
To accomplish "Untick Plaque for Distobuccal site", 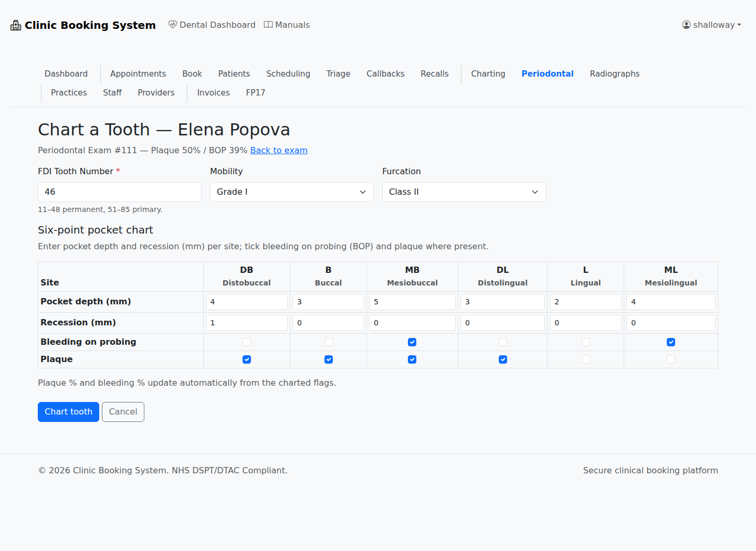I will (247, 359).
